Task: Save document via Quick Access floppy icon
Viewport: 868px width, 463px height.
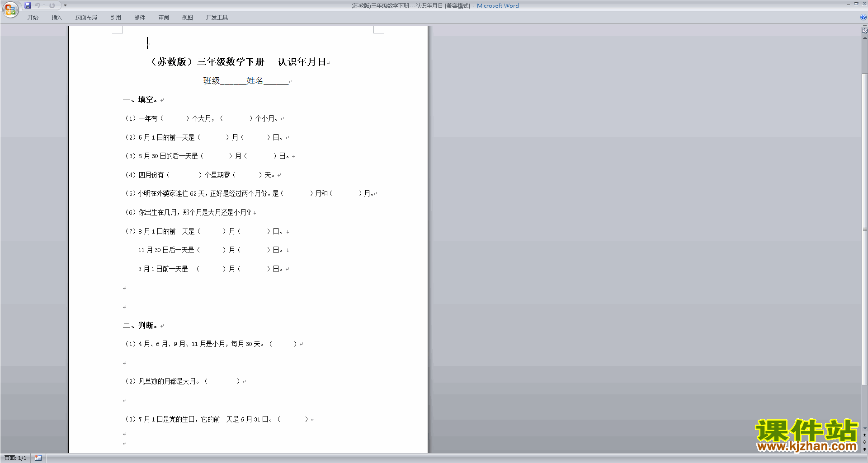Action: click(28, 5)
